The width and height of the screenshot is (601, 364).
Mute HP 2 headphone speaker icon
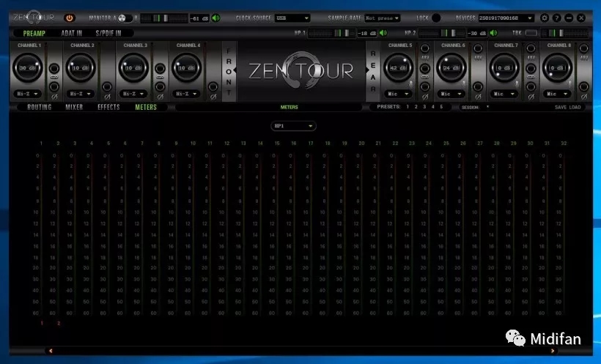pyautogui.click(x=495, y=33)
